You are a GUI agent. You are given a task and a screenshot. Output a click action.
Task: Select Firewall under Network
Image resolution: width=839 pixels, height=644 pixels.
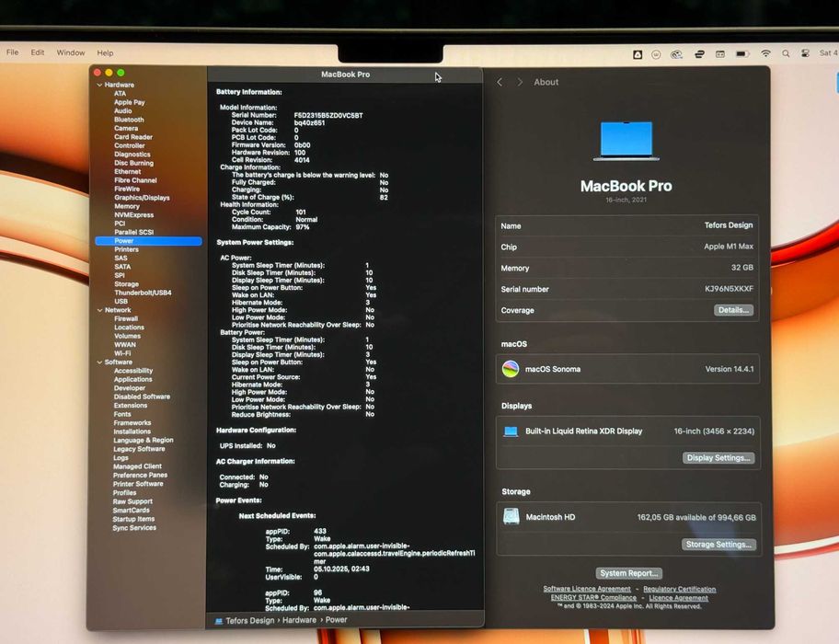coord(126,319)
